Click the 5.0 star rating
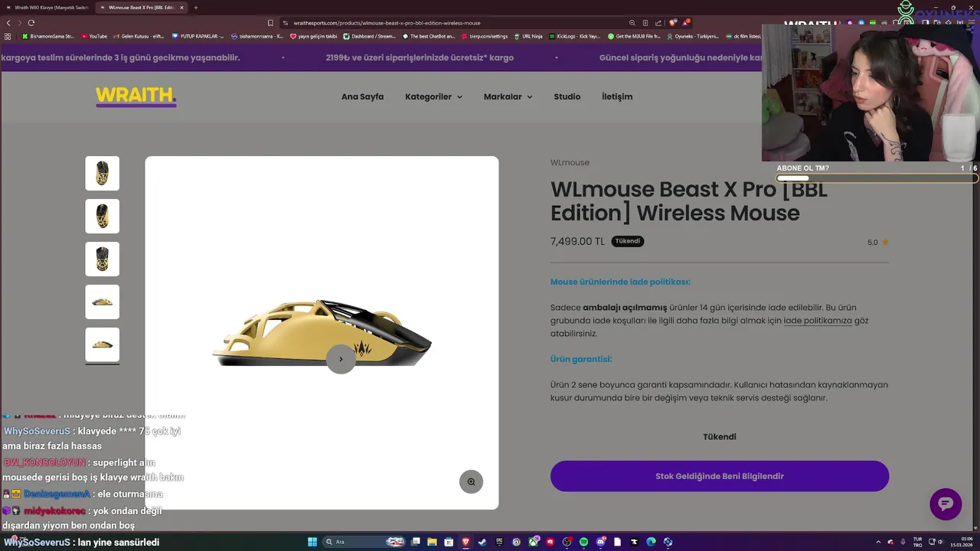Screen dimensions: 980x551 (x=878, y=242)
